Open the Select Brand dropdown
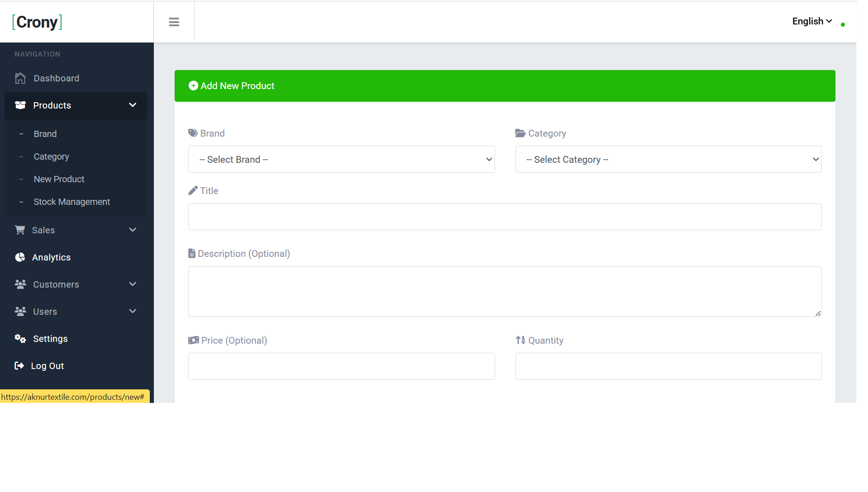Viewport: 868px width, 492px height. tap(342, 159)
